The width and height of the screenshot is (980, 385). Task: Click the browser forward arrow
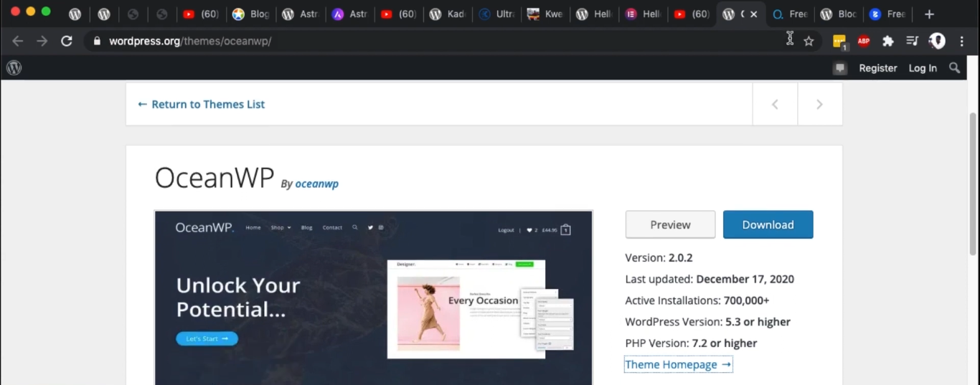[42, 41]
